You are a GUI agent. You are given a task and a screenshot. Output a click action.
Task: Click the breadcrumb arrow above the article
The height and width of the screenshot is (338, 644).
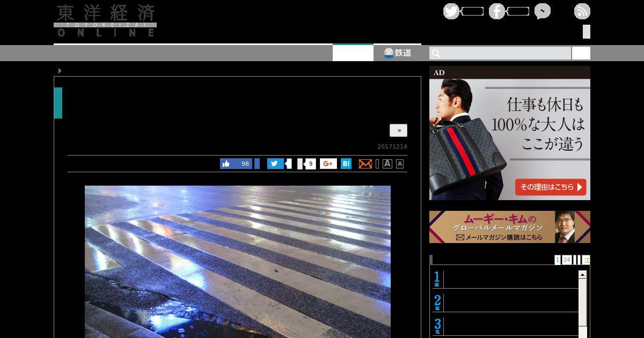point(60,71)
